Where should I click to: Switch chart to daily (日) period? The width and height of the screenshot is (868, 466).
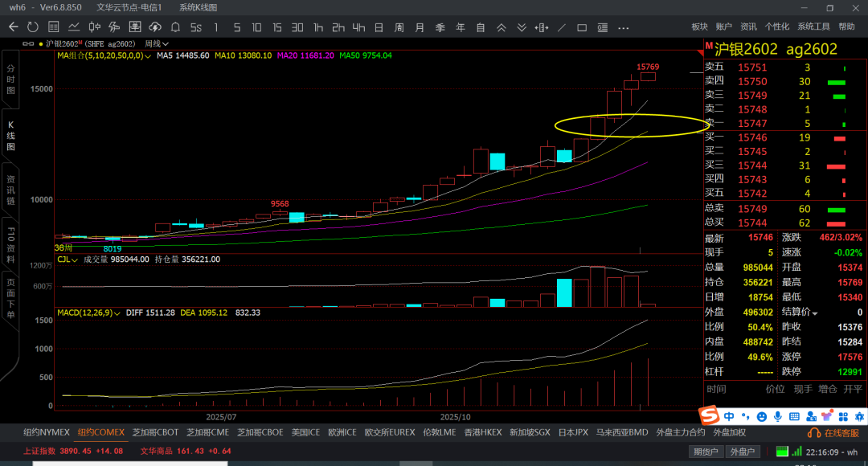tap(379, 27)
